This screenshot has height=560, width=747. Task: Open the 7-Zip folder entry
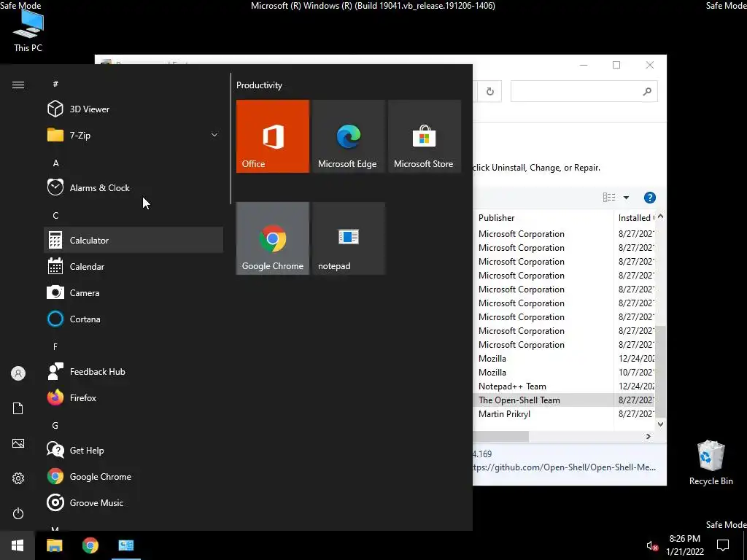(x=133, y=135)
